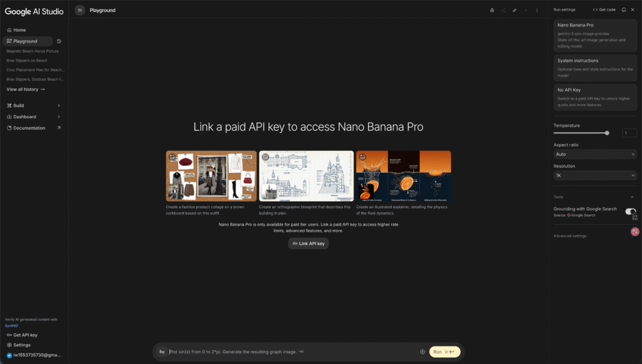Click the mute icon left of the prompt box
This screenshot has height=364, width=642.
coord(162,351)
